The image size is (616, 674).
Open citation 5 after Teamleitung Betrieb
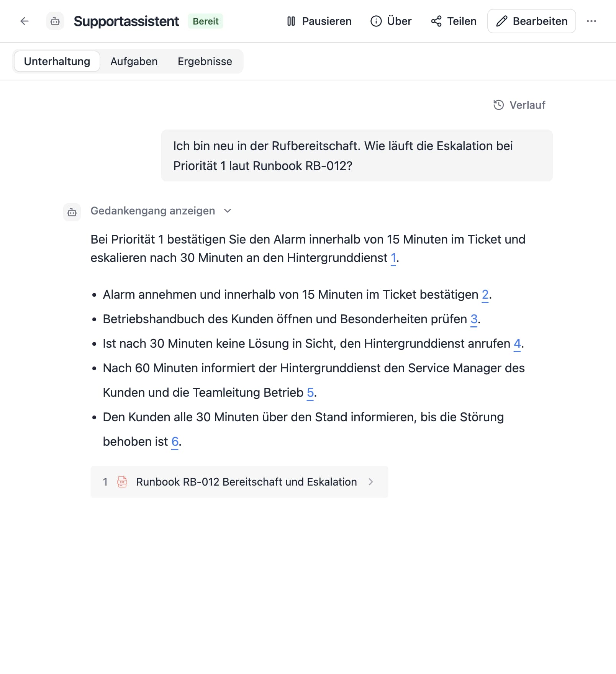point(310,393)
